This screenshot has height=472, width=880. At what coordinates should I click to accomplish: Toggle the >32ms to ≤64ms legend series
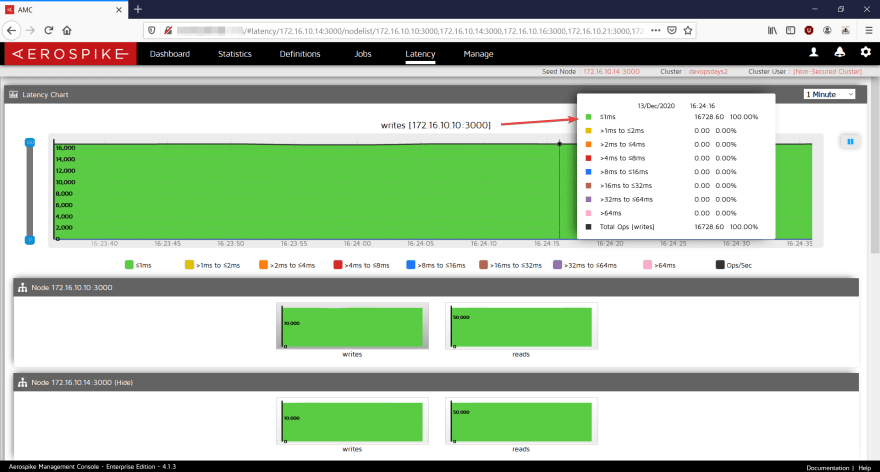(x=585, y=265)
